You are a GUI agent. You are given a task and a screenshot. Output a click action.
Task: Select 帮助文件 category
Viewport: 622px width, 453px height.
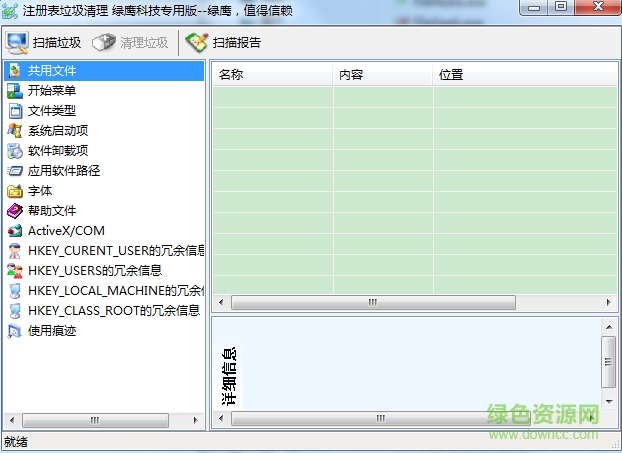(x=52, y=211)
